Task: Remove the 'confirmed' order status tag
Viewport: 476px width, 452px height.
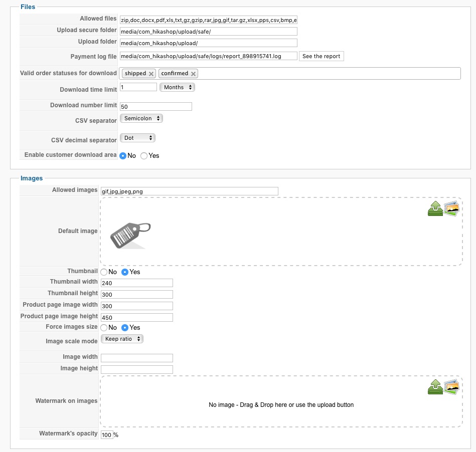Action: tap(193, 74)
